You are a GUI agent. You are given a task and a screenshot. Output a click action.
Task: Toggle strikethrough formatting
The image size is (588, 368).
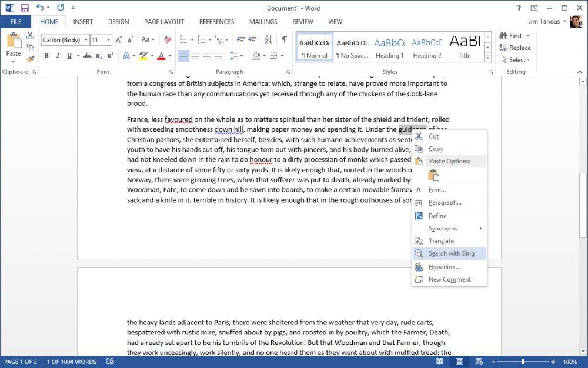[87, 56]
